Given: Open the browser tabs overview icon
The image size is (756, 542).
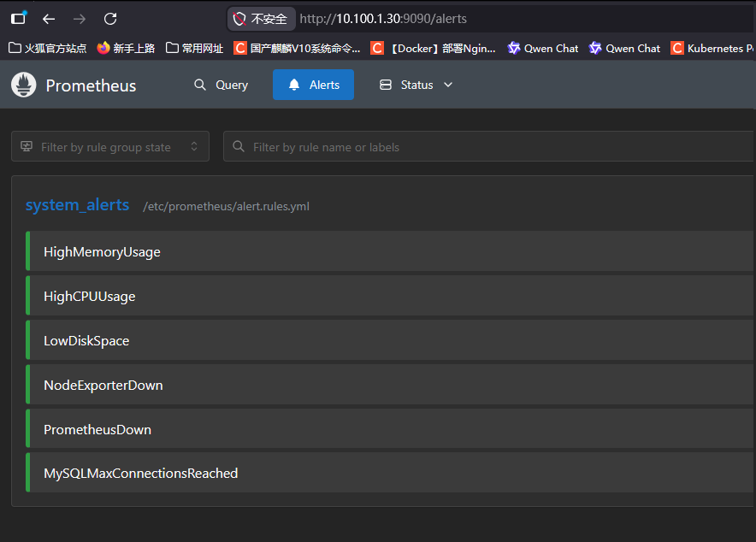Looking at the screenshot, I should 18,18.
